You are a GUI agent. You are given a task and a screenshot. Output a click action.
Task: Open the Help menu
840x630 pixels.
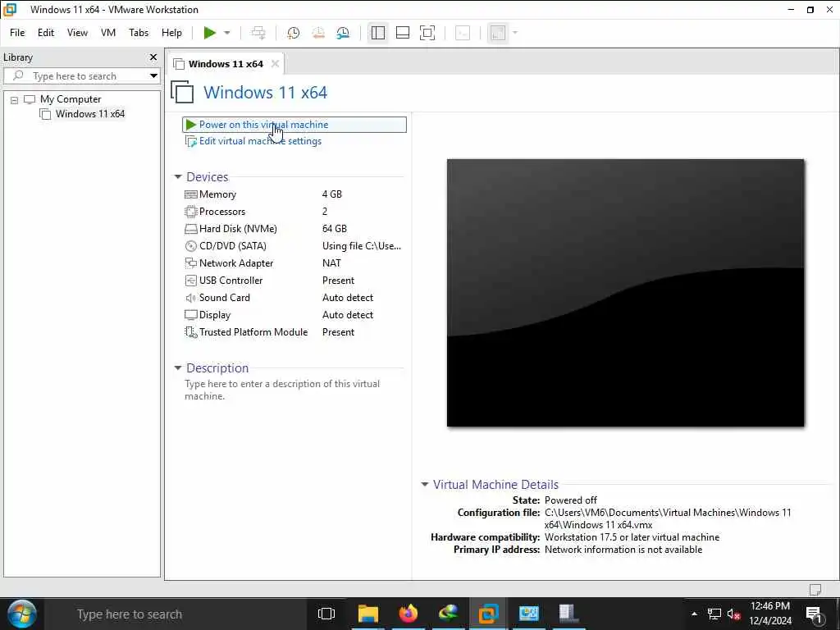pyautogui.click(x=171, y=33)
